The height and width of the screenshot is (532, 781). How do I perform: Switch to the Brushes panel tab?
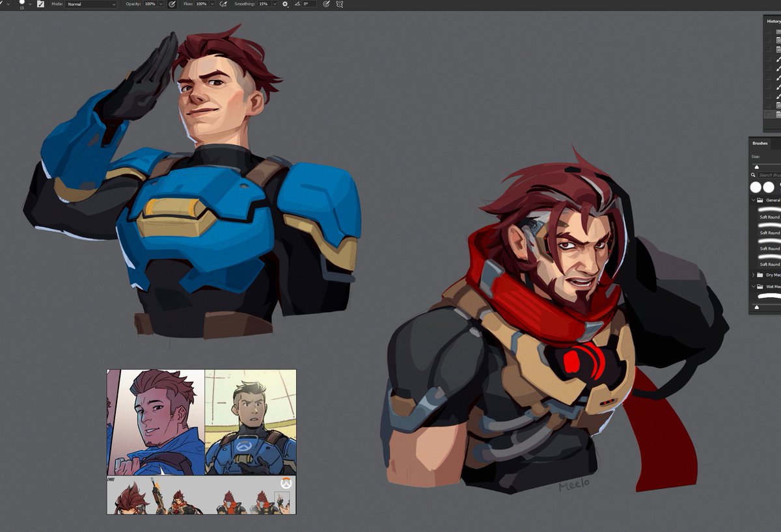pos(760,143)
